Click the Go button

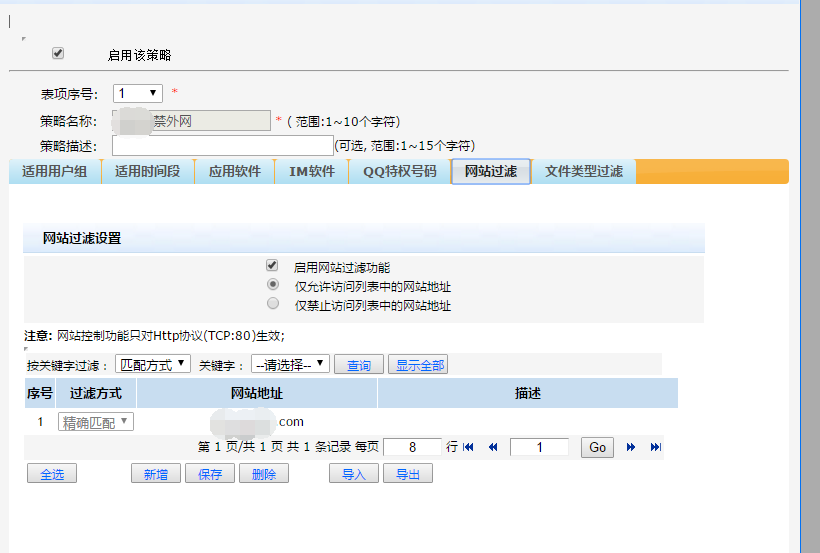click(597, 447)
